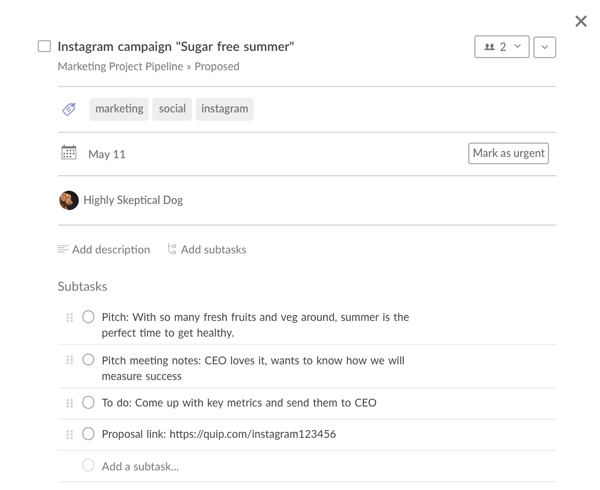Select the marketing tag
600x490 pixels.
pyautogui.click(x=119, y=109)
